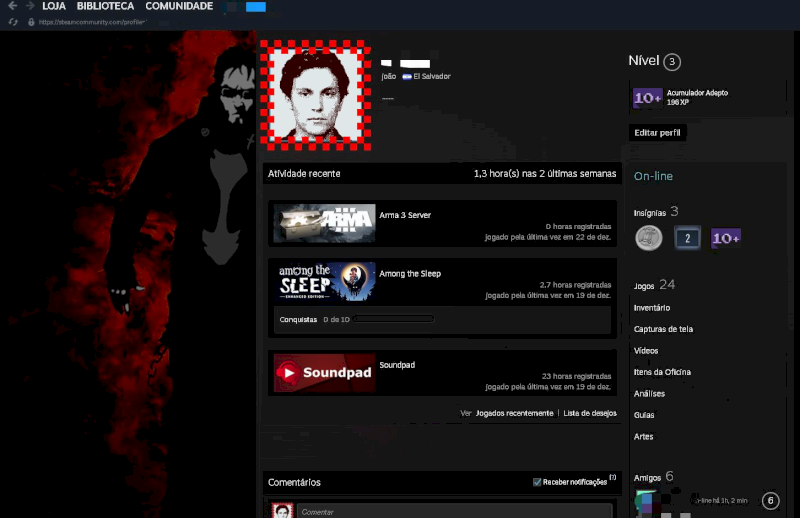Click the El Salvador flag icon

point(407,77)
